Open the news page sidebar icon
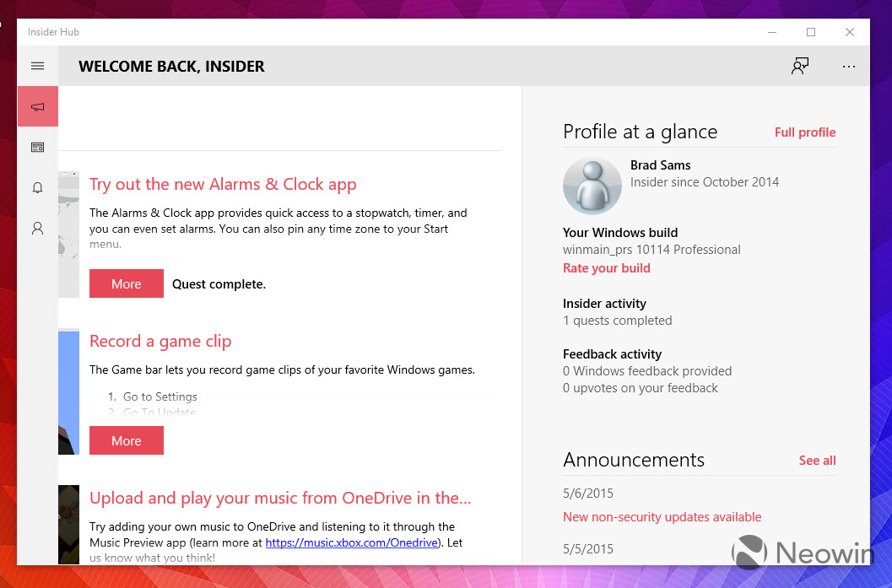892x588 pixels. (x=37, y=148)
